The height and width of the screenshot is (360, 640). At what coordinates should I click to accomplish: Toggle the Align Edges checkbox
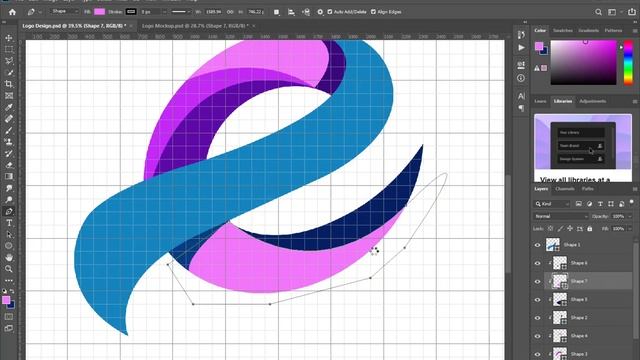(373, 12)
